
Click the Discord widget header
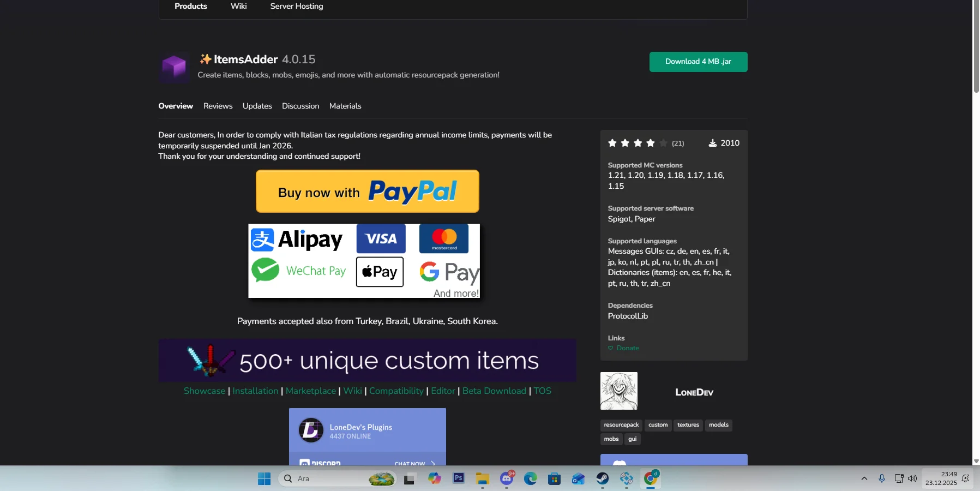[368, 430]
